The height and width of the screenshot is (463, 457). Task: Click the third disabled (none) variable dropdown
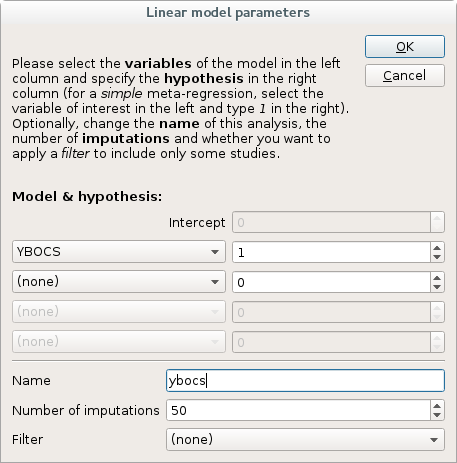click(x=119, y=312)
